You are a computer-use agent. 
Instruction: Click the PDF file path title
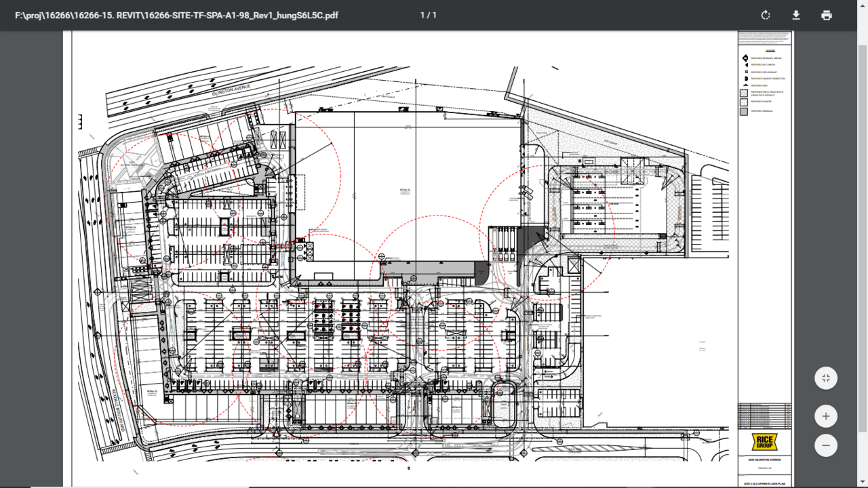(x=176, y=15)
